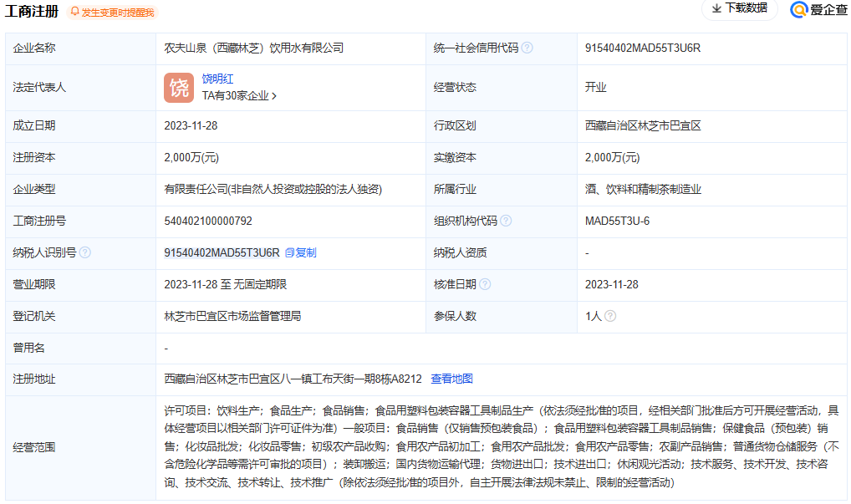Viewport: 851px width, 504px height.
Task: Click the 下载数据 download button
Action: tap(739, 8)
